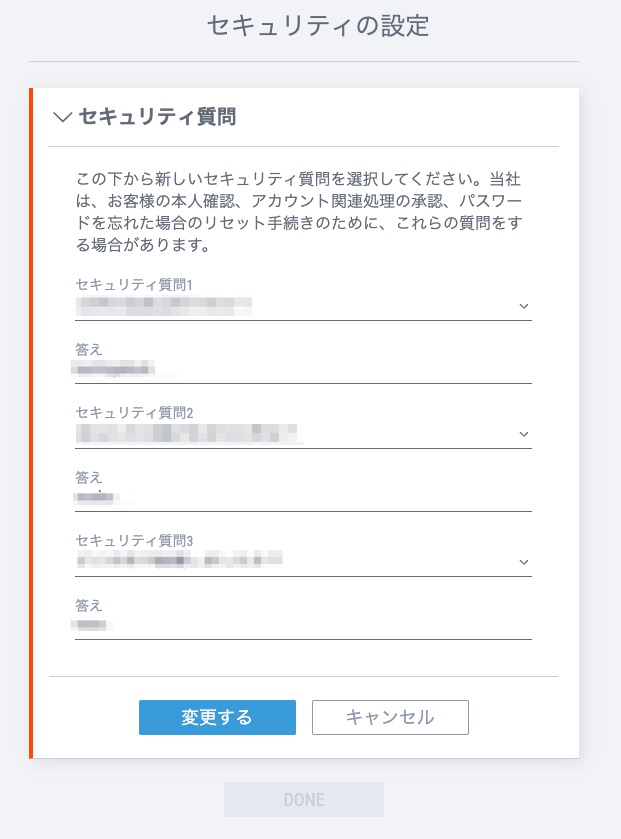Screen dimensions: 621x839
Task: Click the キャンセル button
Action: pos(390,717)
